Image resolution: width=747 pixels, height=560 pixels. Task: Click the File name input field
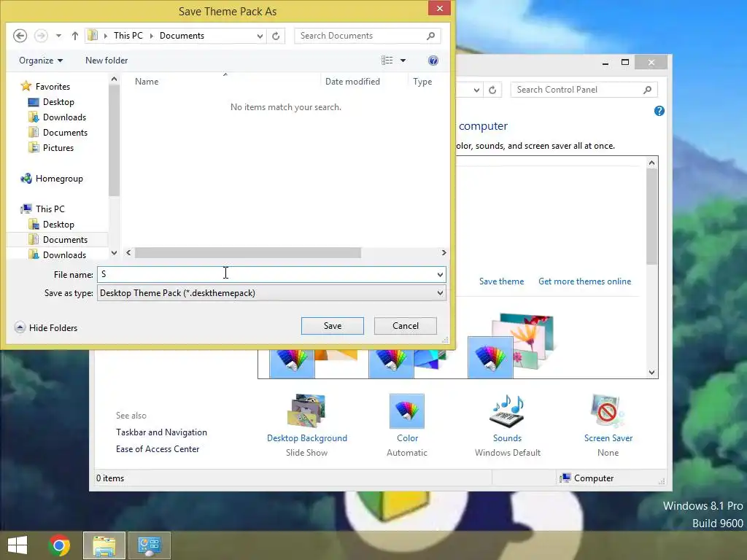[266, 274]
